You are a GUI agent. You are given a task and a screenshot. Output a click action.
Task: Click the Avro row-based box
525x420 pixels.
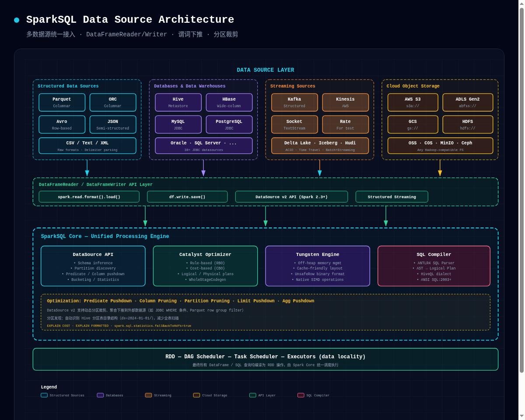point(62,125)
